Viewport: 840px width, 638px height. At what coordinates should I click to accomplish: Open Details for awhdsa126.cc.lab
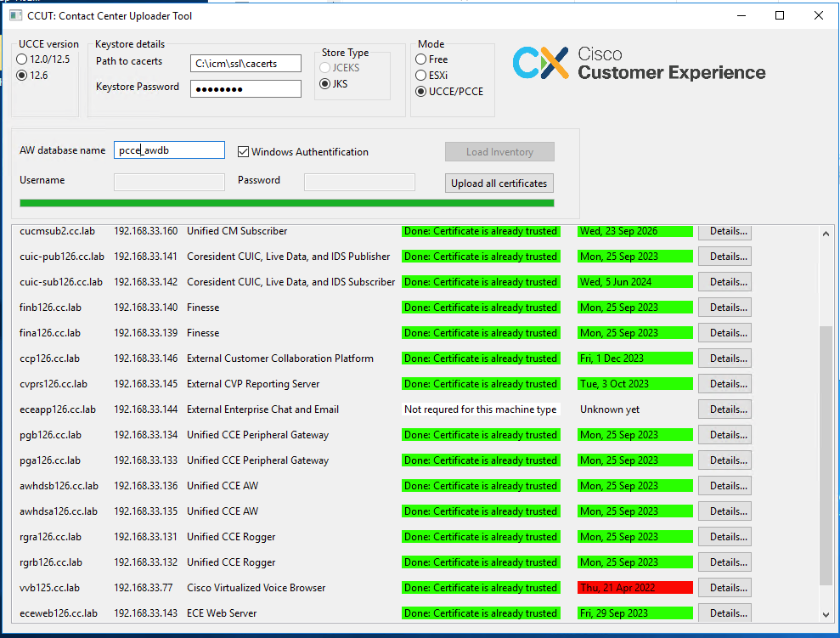coord(724,511)
